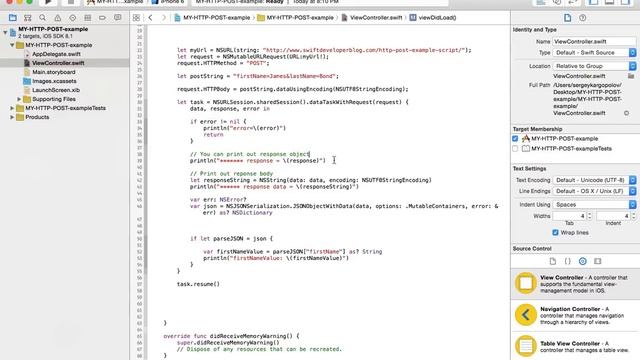Open the Indent Using dropdown
640x360 pixels.
click(x=594, y=204)
